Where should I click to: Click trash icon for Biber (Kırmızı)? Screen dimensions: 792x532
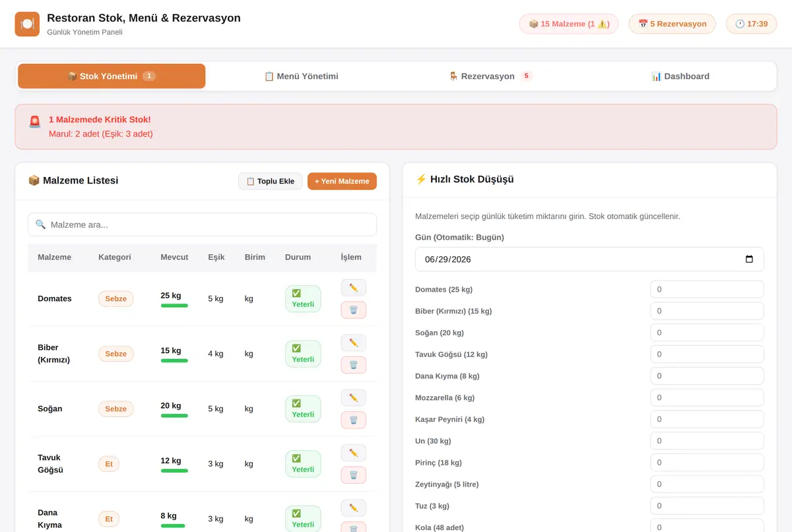click(353, 365)
